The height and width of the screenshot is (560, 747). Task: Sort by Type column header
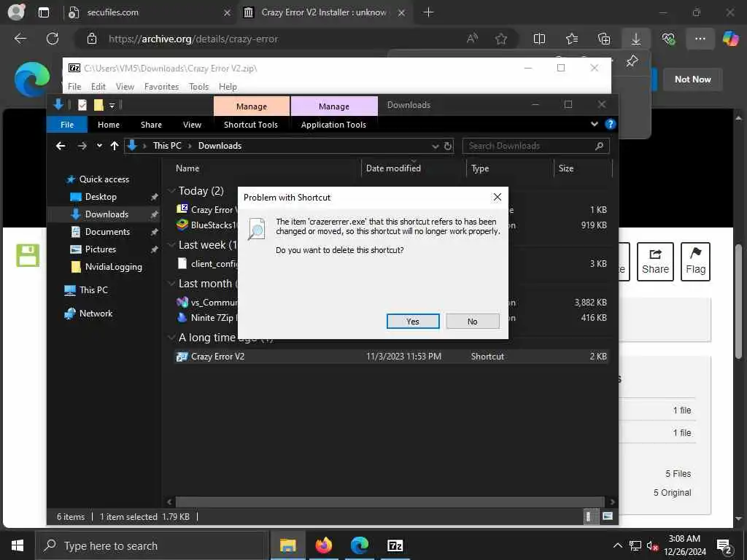point(480,168)
